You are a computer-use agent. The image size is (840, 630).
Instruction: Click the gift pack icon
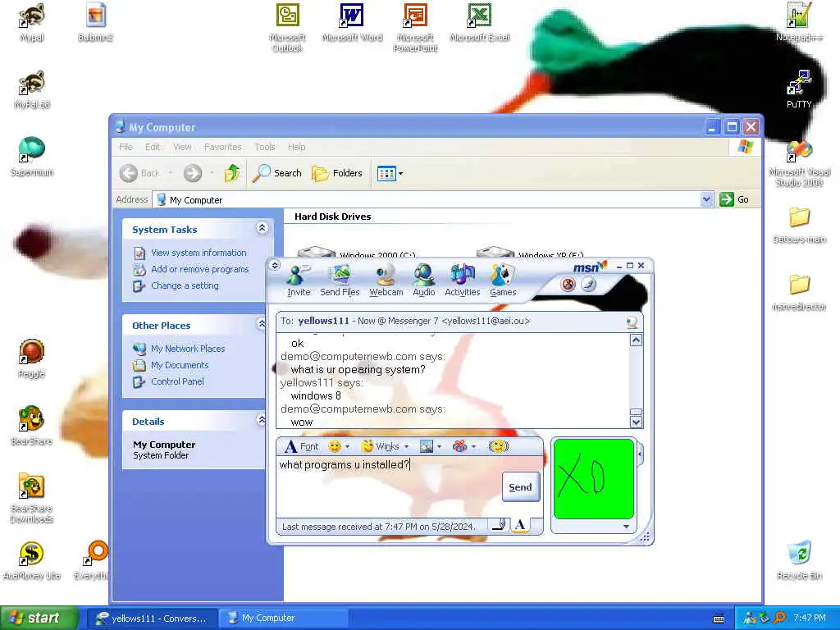click(459, 446)
